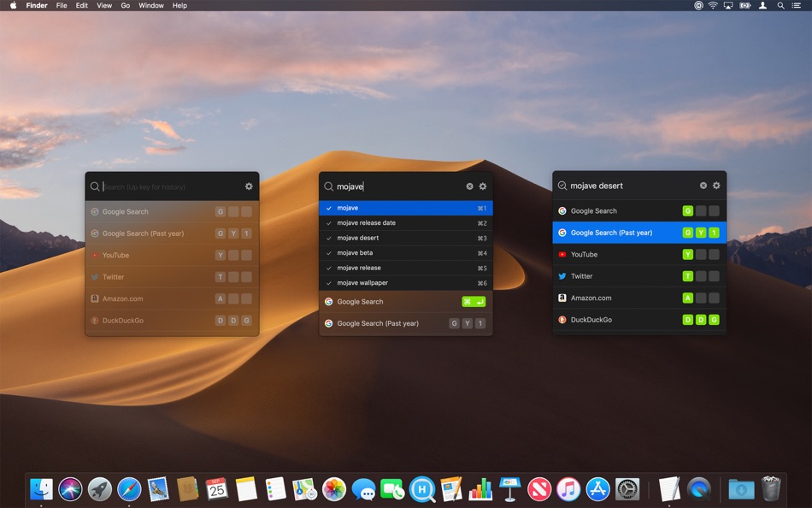This screenshot has width=812, height=508.
Task: Open Messages app in the Dock
Action: point(363,489)
